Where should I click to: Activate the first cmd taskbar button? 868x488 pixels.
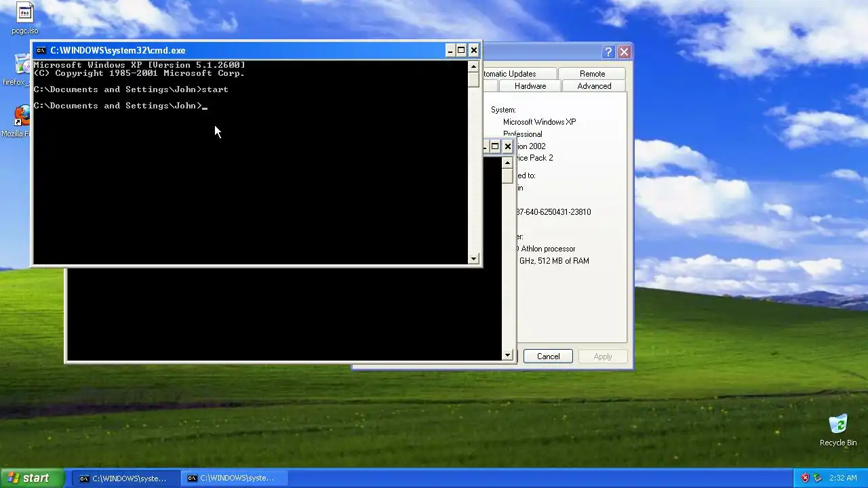(126, 479)
